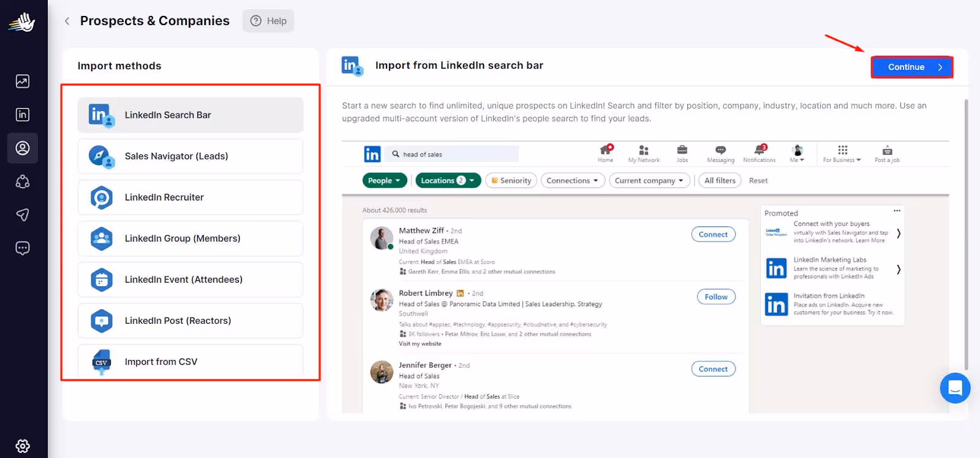Image resolution: width=980 pixels, height=458 pixels.
Task: Expand LinkedIn Marketing Labs promoted chevron
Action: pos(899,269)
